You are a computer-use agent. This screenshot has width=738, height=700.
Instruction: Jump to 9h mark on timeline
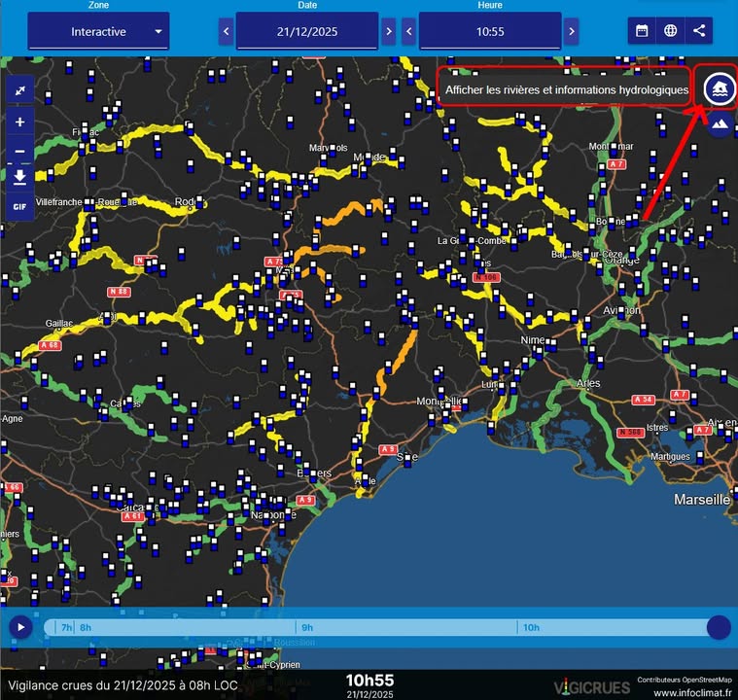307,628
